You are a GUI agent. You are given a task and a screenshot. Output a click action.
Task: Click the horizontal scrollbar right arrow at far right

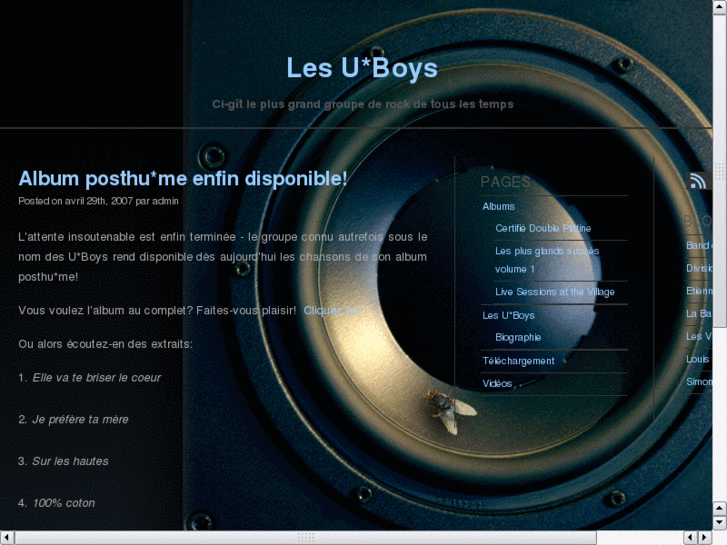(x=705, y=538)
